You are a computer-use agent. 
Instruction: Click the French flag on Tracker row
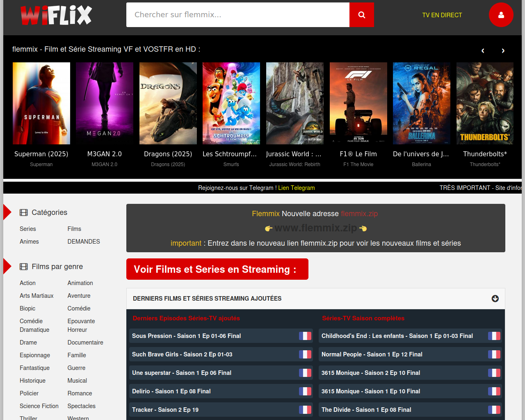(305, 410)
